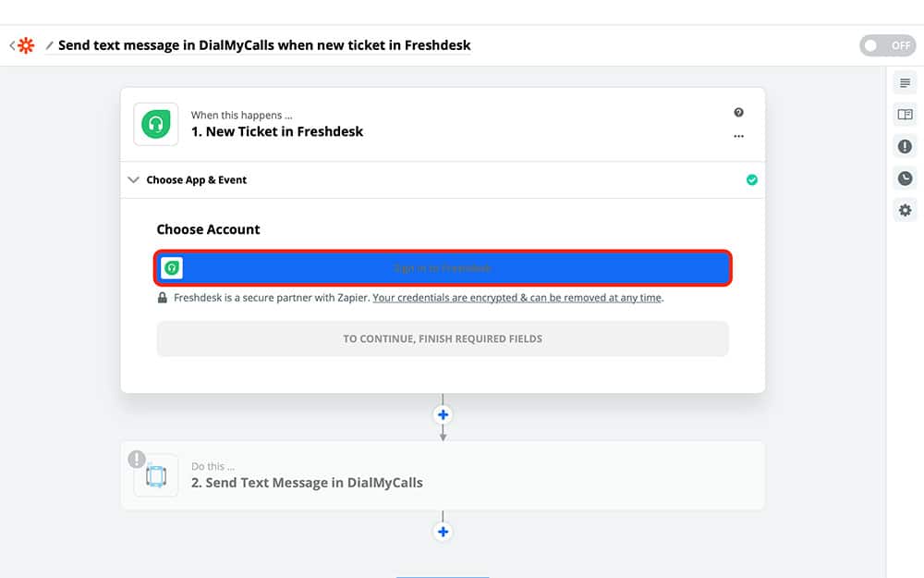Open step options three-dot menu
Image resolution: width=924 pixels, height=578 pixels.
(x=738, y=136)
